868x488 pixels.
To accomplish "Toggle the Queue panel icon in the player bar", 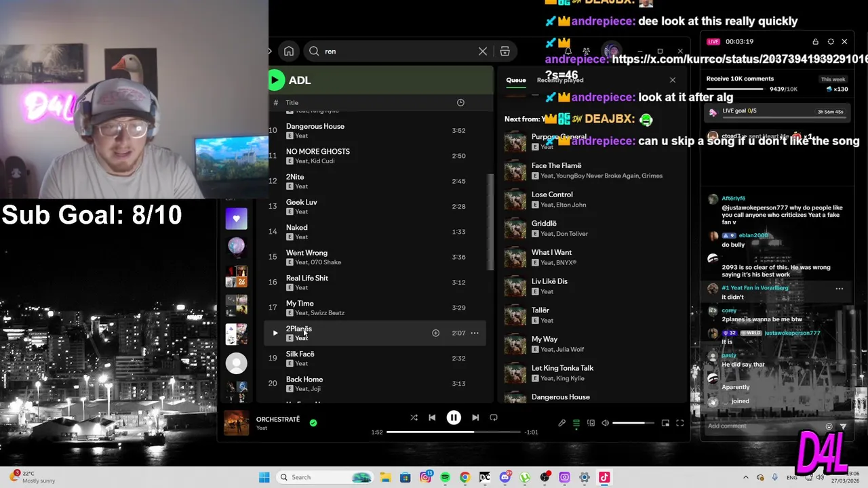I will (x=576, y=423).
